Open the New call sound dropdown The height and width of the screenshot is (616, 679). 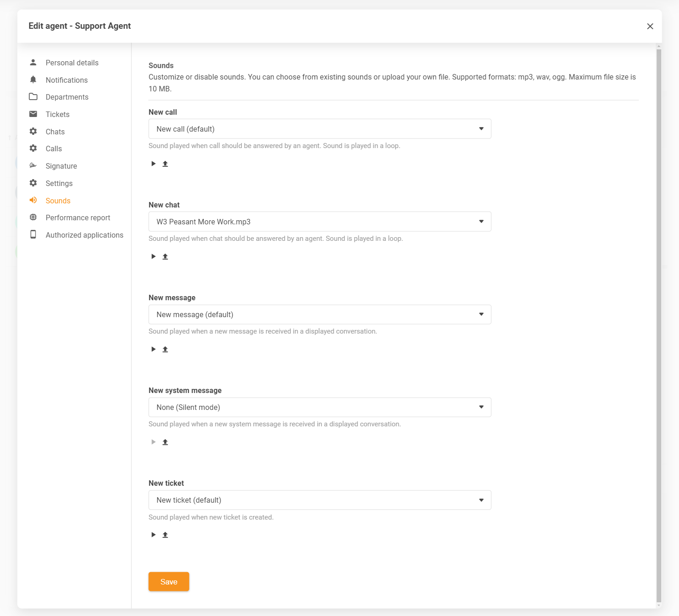(x=320, y=129)
